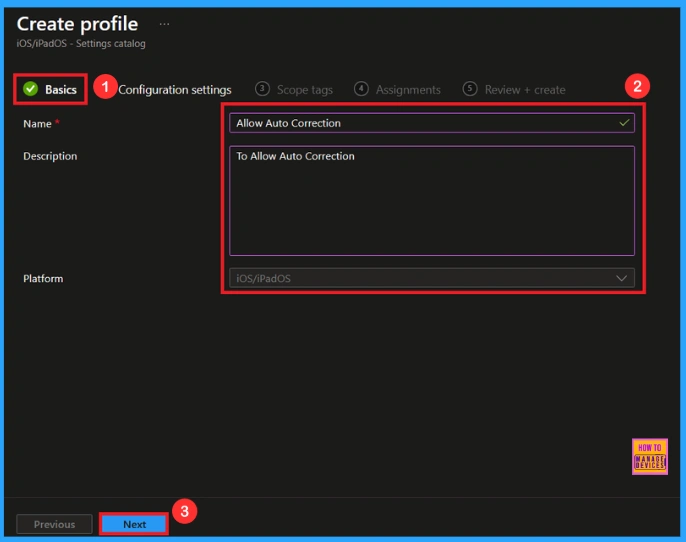Click the validation checkmark in the Name field
The width and height of the screenshot is (686, 542).
click(x=624, y=123)
